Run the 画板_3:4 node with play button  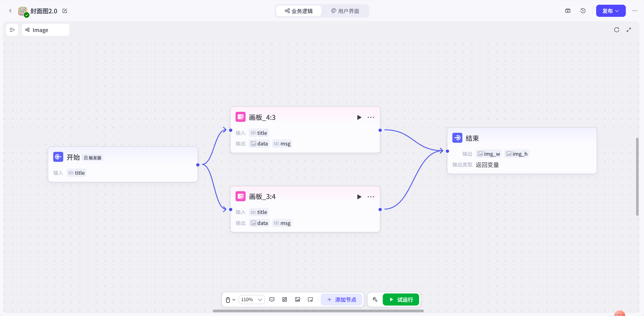click(359, 197)
